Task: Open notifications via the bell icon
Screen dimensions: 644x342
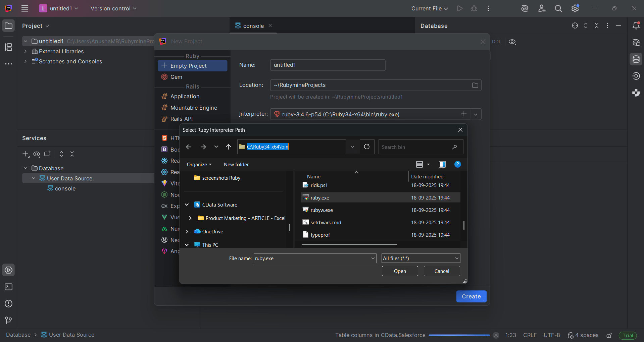Action: click(636, 25)
